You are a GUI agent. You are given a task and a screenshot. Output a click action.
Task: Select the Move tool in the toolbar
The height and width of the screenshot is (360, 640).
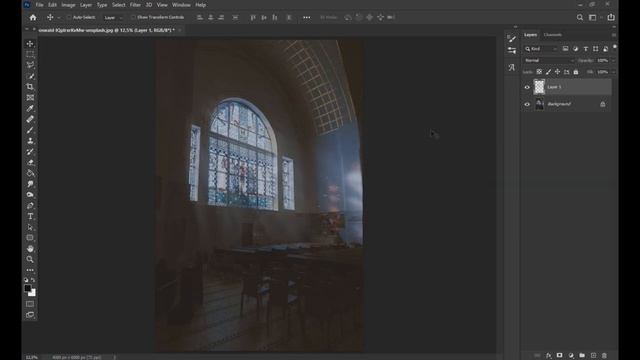point(30,44)
